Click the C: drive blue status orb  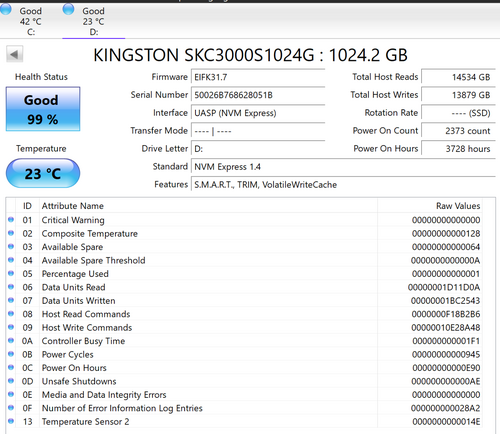click(5, 9)
